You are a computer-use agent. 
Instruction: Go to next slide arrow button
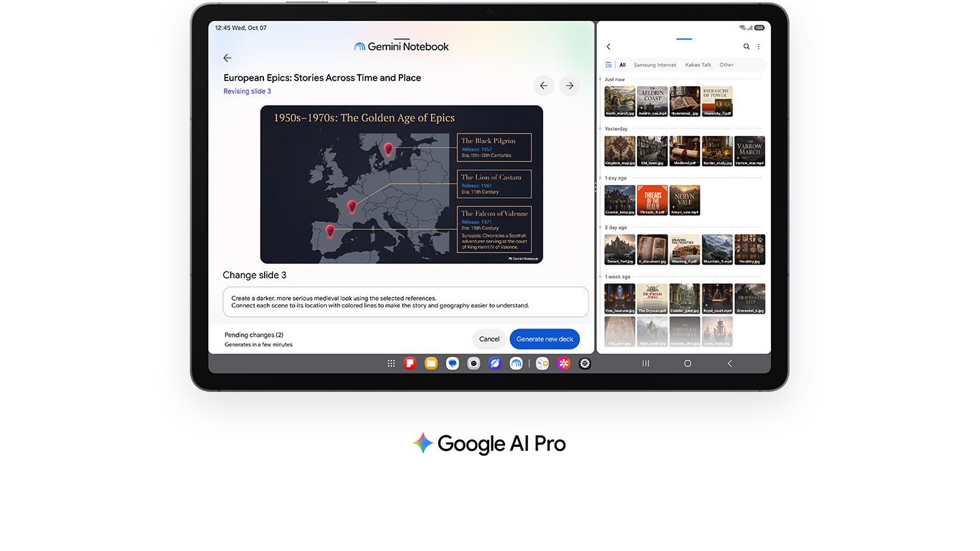coord(570,86)
